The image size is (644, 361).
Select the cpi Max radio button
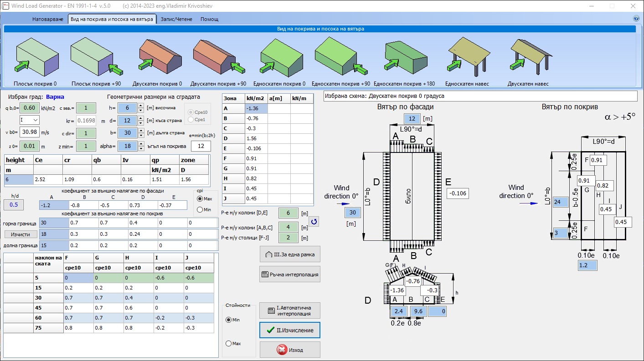pos(200,199)
